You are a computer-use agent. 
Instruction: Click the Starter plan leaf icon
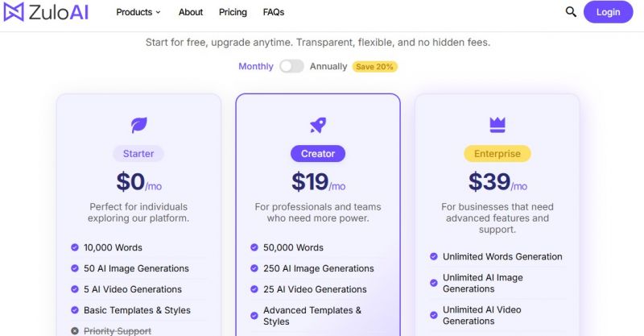(138, 125)
